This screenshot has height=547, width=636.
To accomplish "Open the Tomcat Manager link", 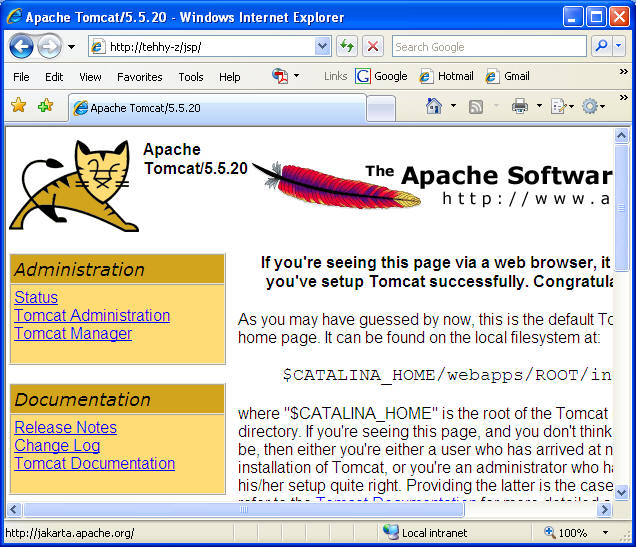I will point(73,333).
